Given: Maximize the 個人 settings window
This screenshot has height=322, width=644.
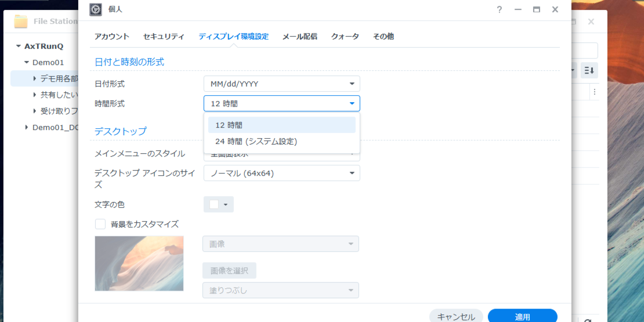Looking at the screenshot, I should (537, 9).
